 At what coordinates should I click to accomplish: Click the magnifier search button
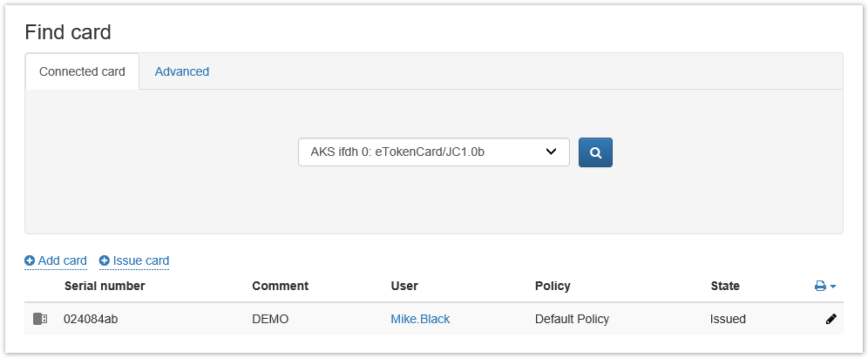pyautogui.click(x=596, y=152)
